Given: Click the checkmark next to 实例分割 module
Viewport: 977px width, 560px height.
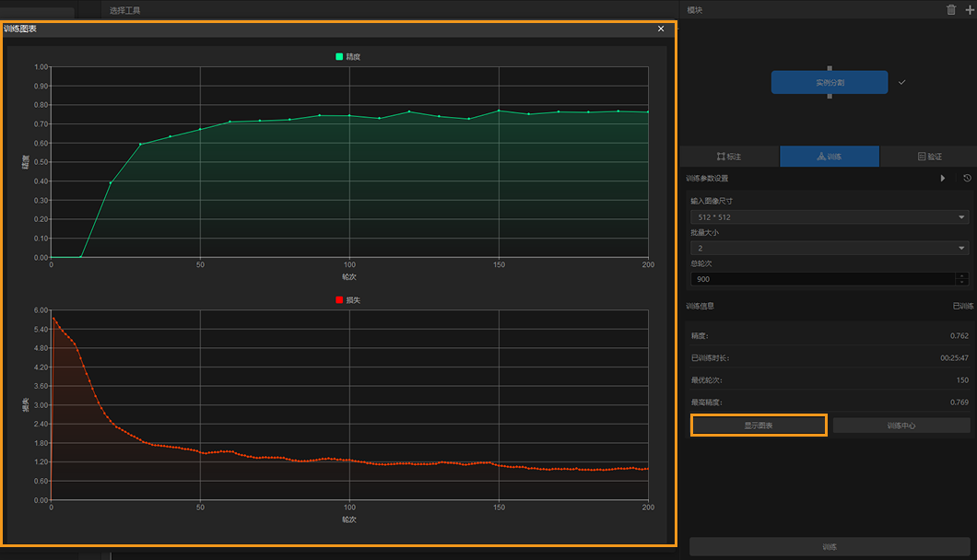Looking at the screenshot, I should 902,82.
